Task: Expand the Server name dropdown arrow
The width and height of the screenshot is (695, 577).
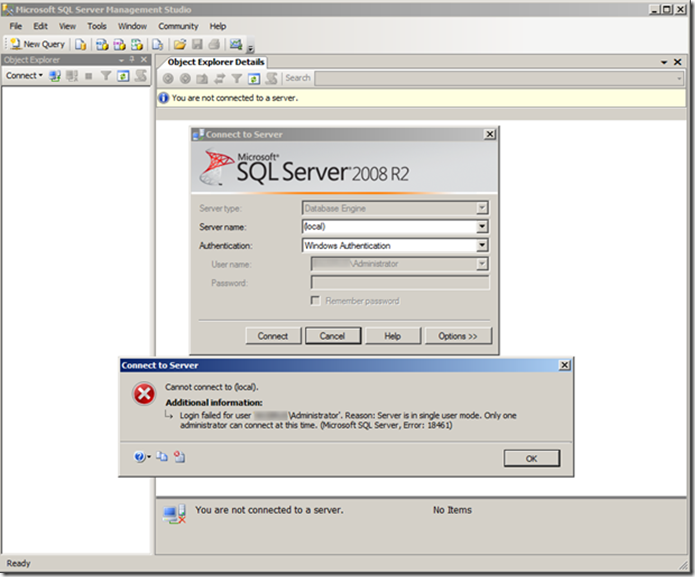Action: coord(482,227)
